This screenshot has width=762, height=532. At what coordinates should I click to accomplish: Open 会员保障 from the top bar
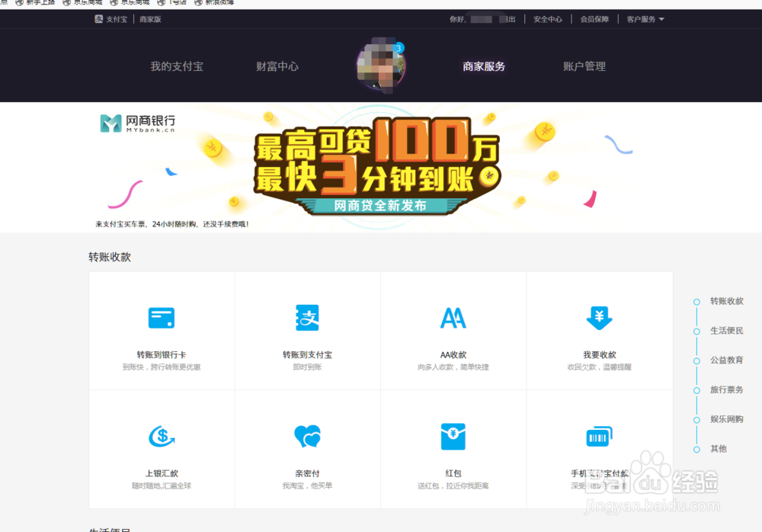594,18
